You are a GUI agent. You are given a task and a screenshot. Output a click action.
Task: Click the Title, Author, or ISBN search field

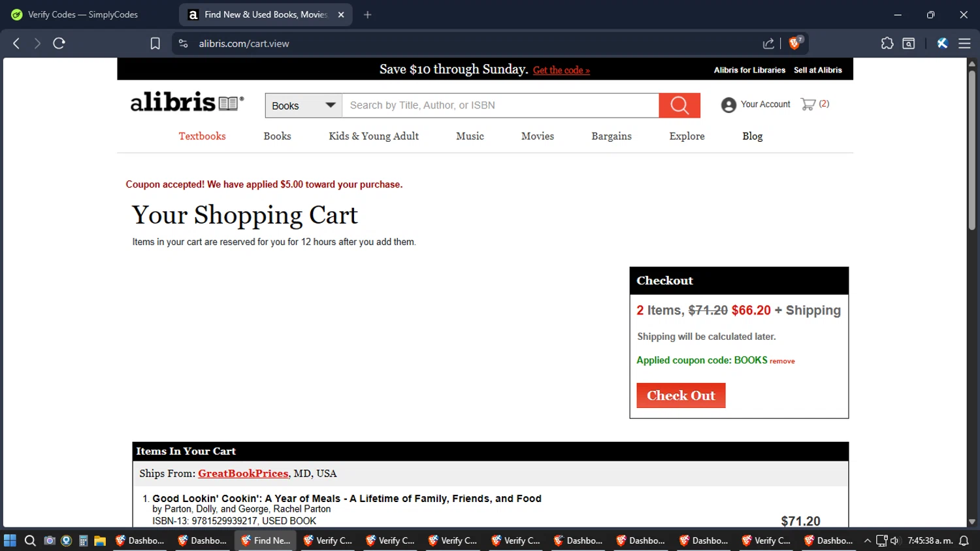coord(500,105)
